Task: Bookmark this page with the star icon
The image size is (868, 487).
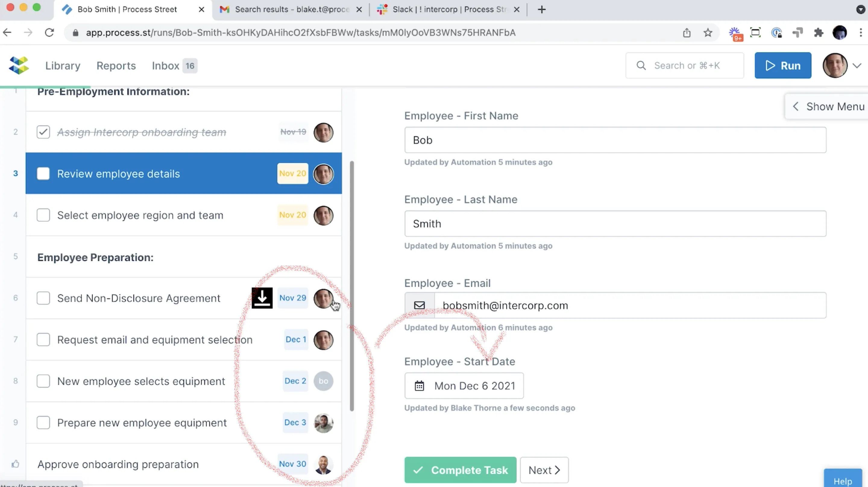Action: pos(708,33)
